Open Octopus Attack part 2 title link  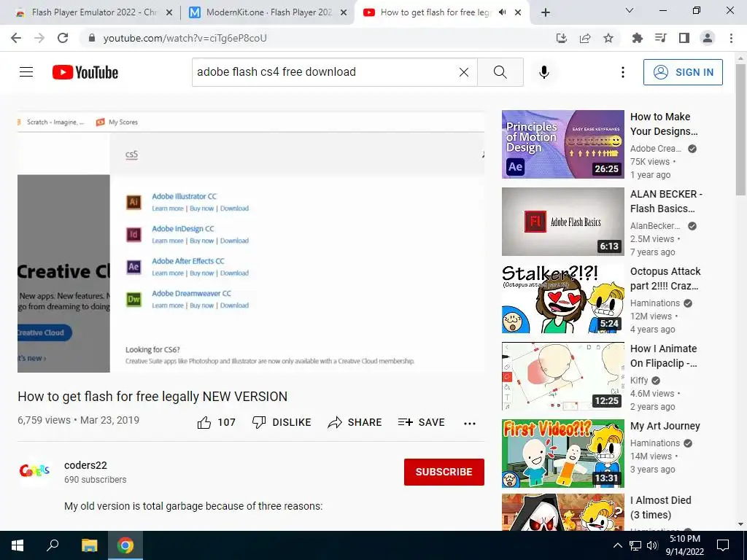665,279
